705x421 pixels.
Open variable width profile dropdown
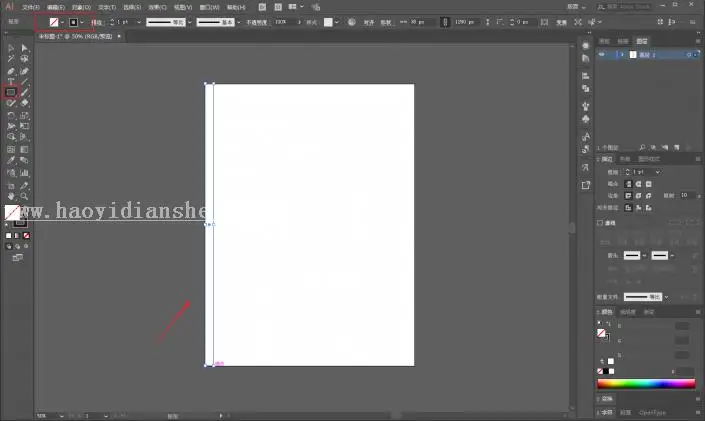pyautogui.click(x=190, y=22)
